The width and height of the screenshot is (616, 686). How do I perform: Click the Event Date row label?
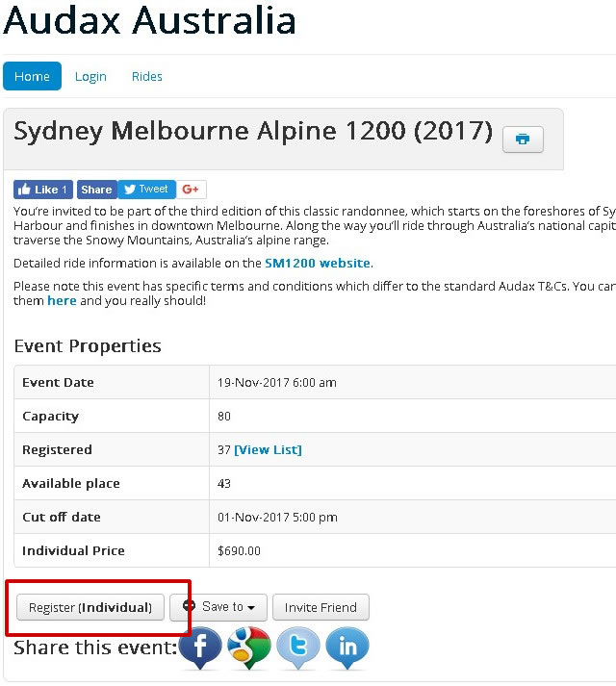click(58, 382)
